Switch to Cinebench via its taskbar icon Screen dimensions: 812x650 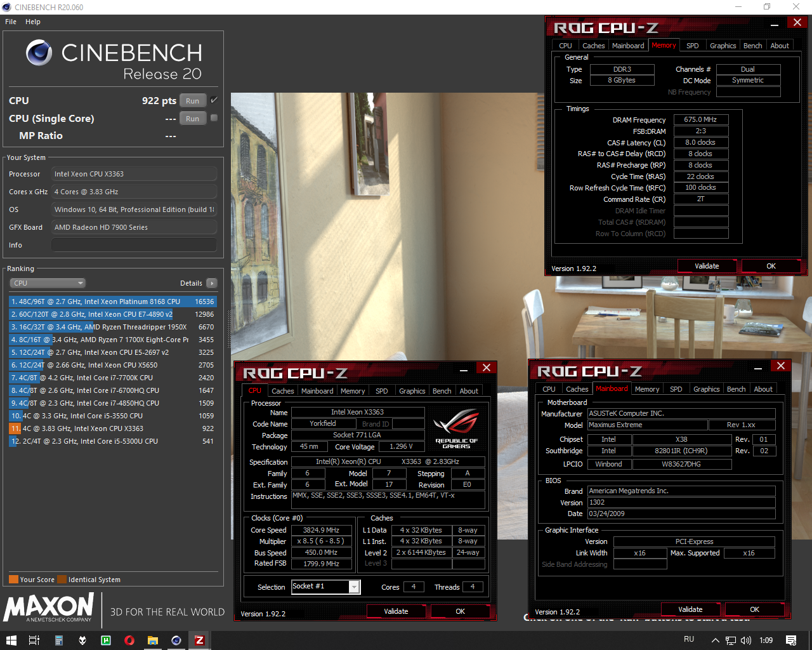176,640
